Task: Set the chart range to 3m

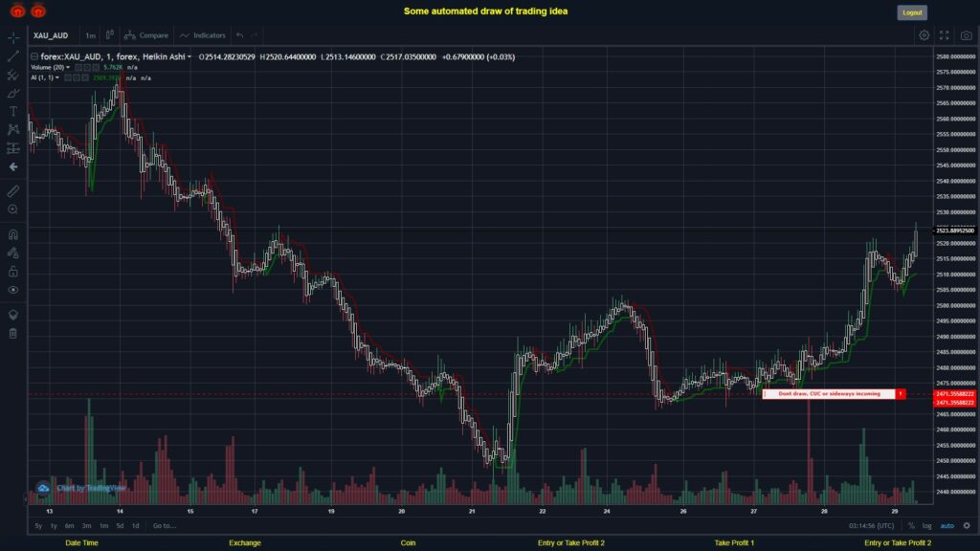Action: click(x=87, y=526)
